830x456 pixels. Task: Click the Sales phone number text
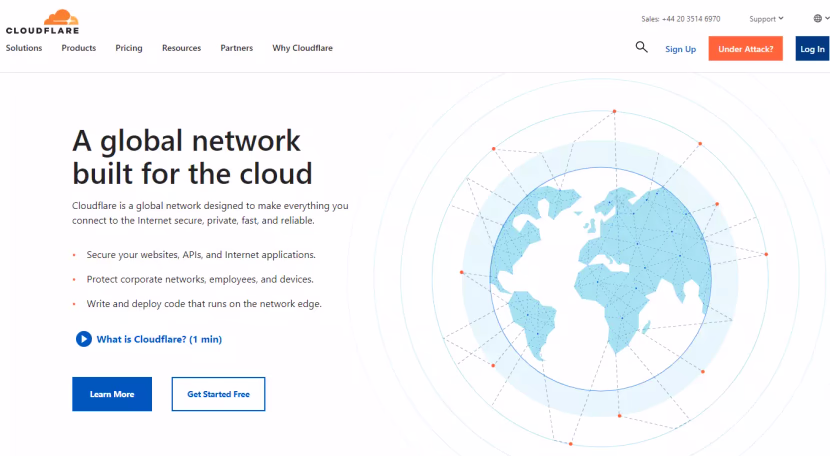click(x=681, y=19)
